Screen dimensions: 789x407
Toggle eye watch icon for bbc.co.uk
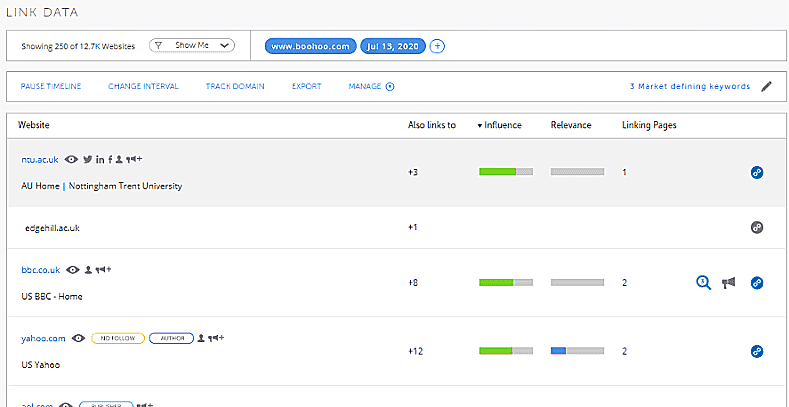point(73,270)
